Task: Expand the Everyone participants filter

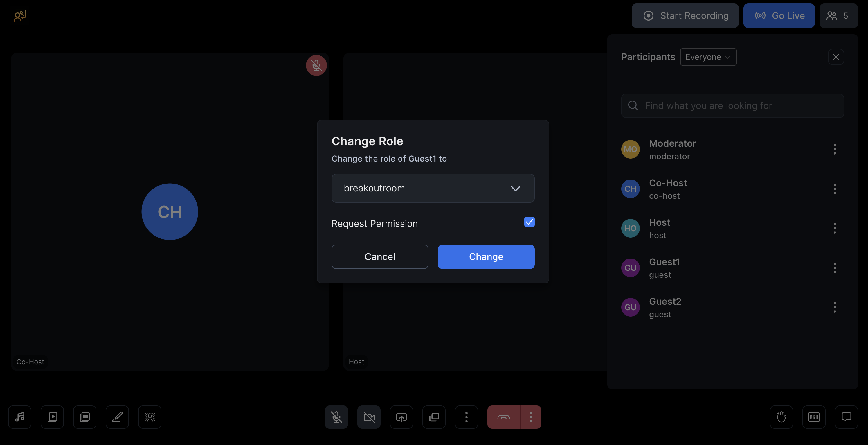Action: point(708,57)
